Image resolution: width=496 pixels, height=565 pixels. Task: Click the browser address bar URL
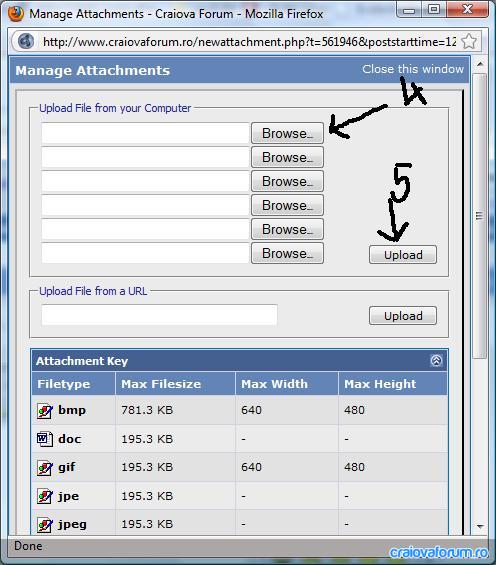tap(249, 42)
